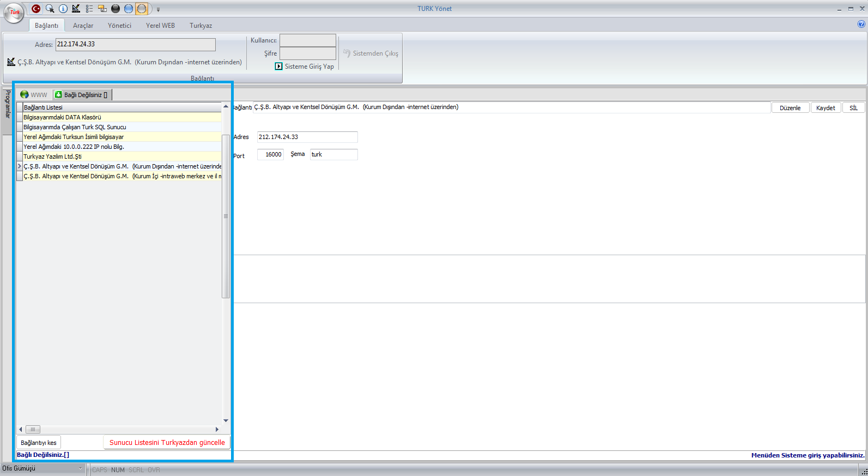Select the Ç.Ş.B. Kurum İçi intraweb row
The width and height of the screenshot is (868, 476).
coord(122,176)
